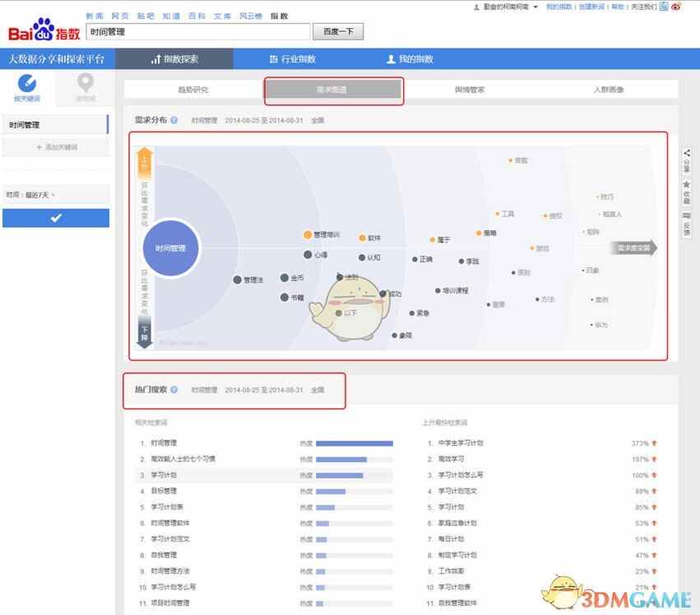
Task: Open rising term 每日计划 in row 7
Action: coord(451,539)
